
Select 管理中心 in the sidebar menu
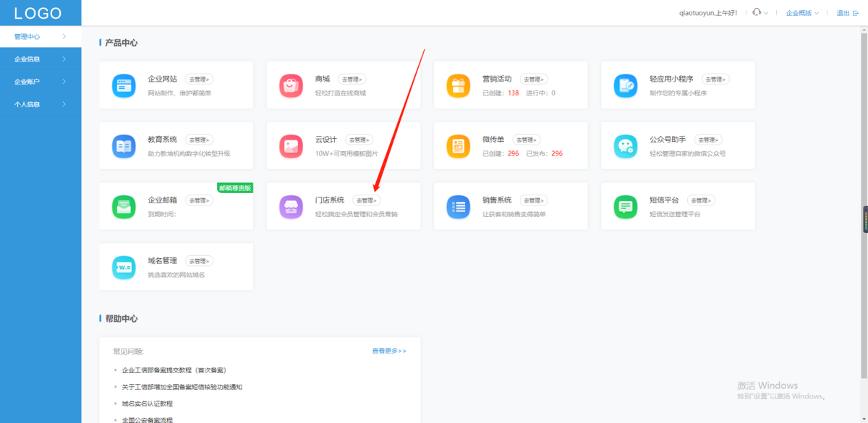point(40,36)
